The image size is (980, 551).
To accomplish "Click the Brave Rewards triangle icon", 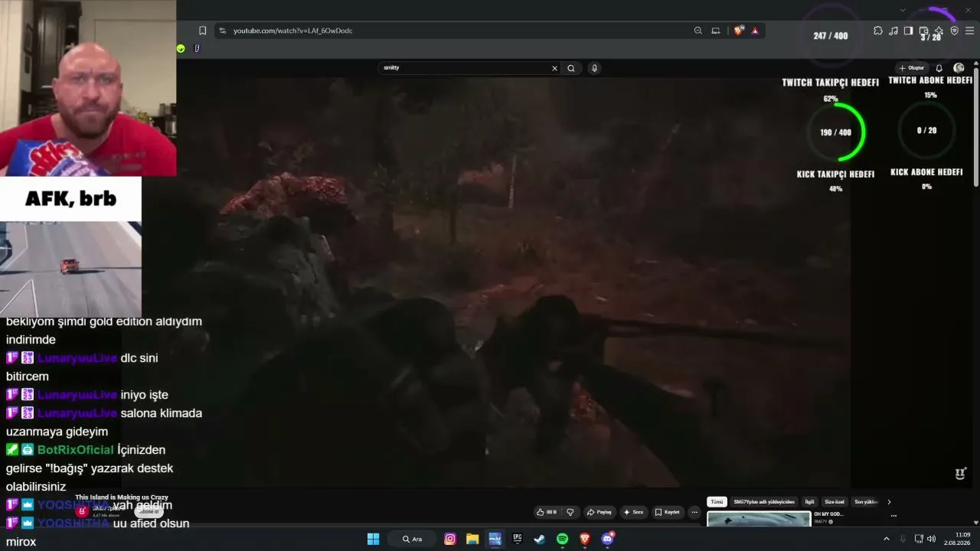I will [x=755, y=31].
